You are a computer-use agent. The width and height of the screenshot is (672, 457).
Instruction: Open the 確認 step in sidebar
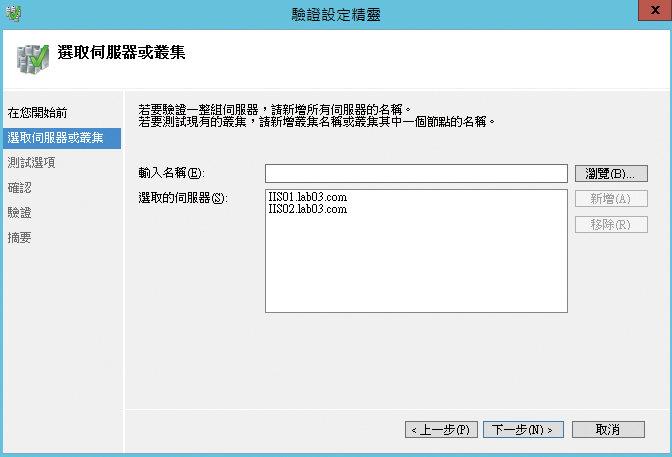20,187
